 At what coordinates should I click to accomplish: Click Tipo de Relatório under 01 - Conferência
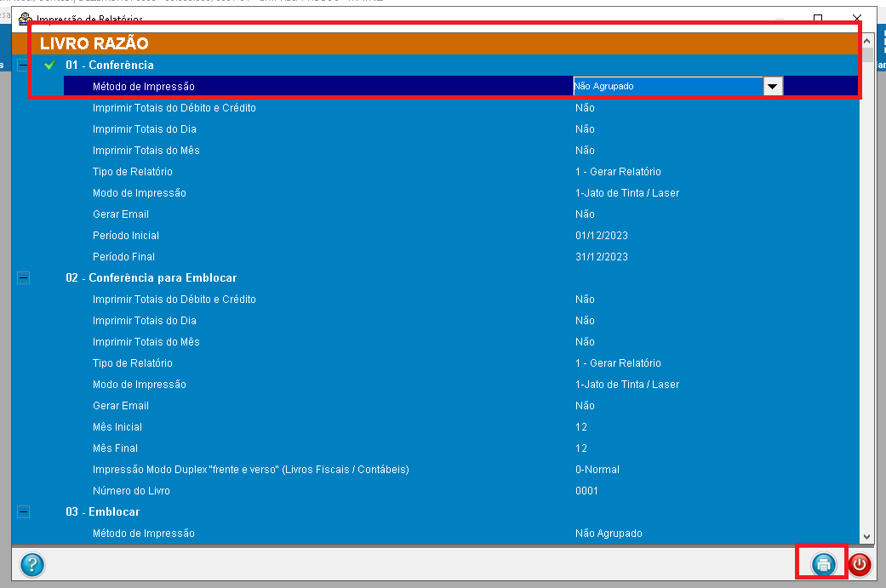132,172
